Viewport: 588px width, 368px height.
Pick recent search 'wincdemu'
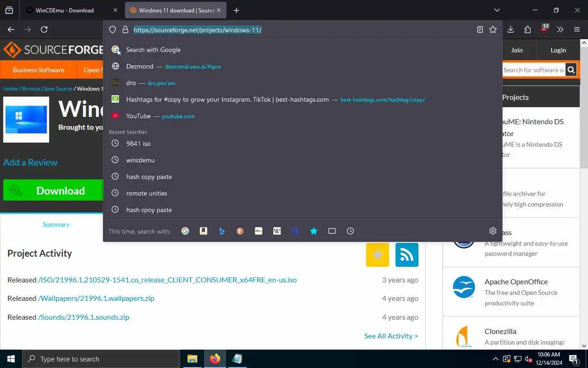[x=302, y=160]
